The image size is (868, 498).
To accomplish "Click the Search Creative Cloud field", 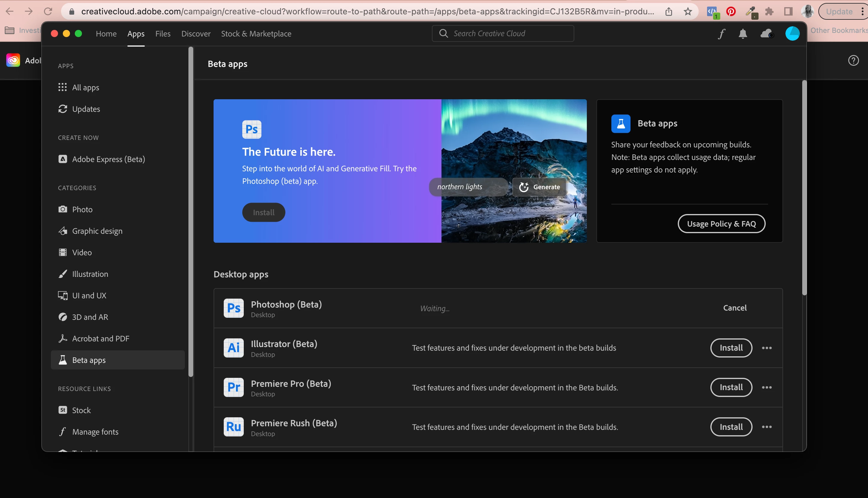I will 503,33.
